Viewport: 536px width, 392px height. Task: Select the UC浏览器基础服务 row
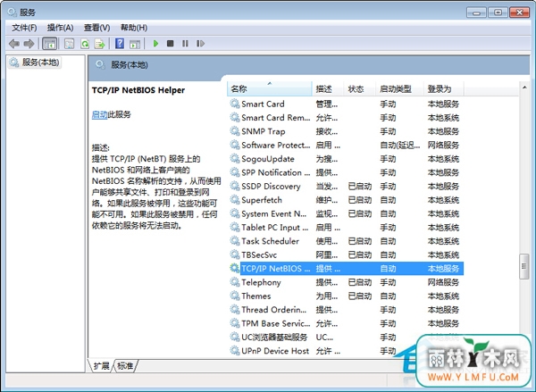coord(345,337)
